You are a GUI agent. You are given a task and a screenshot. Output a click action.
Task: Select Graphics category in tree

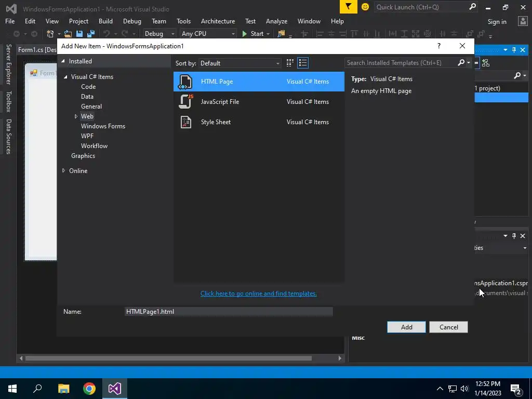click(83, 156)
